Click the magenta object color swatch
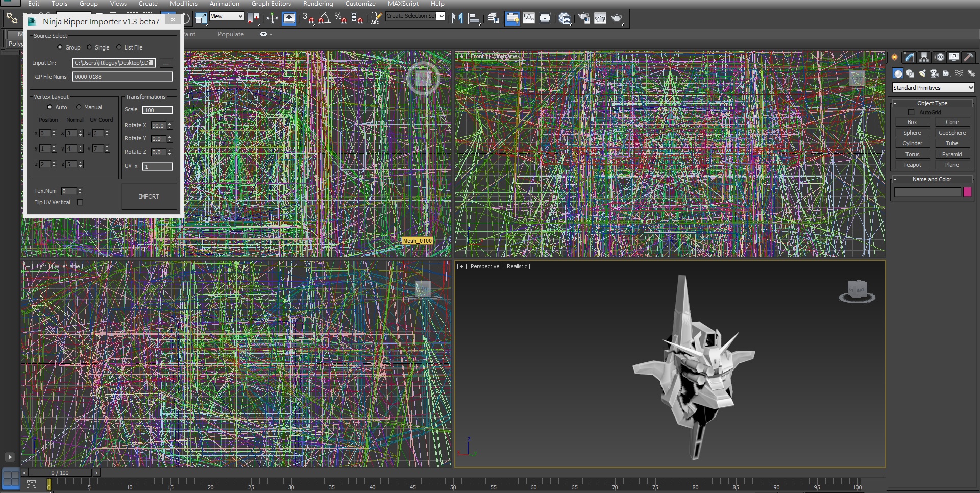 967,192
